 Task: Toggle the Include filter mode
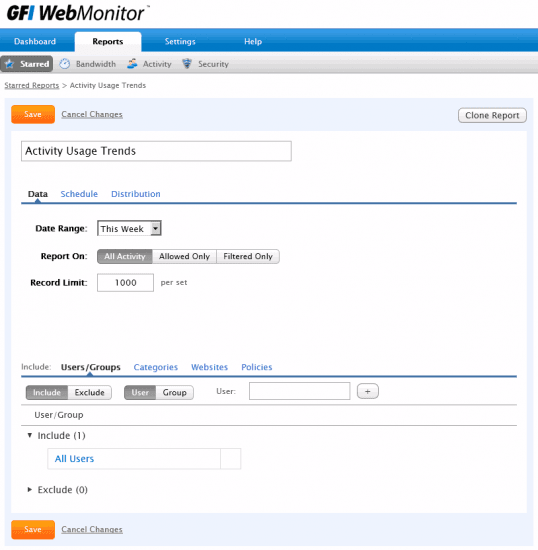47,393
